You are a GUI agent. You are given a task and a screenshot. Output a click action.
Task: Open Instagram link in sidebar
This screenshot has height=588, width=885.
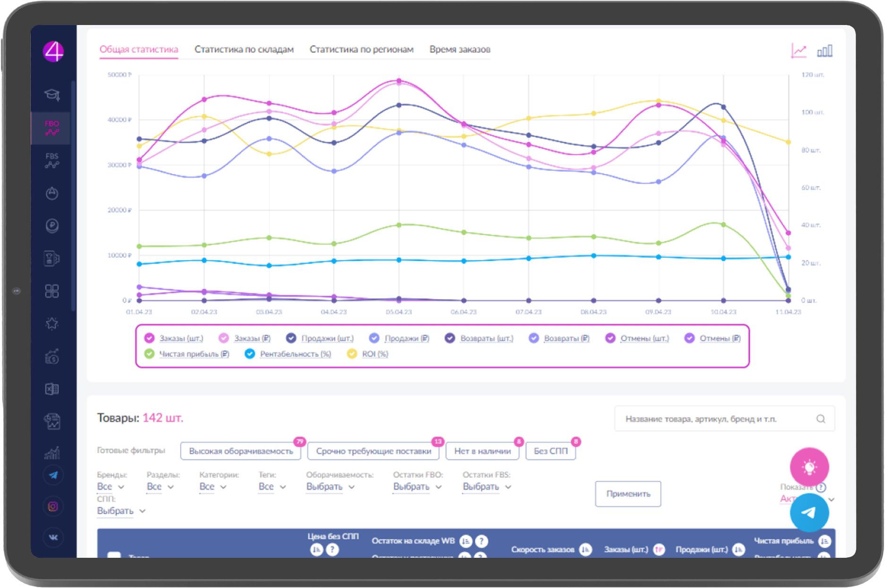click(x=53, y=506)
